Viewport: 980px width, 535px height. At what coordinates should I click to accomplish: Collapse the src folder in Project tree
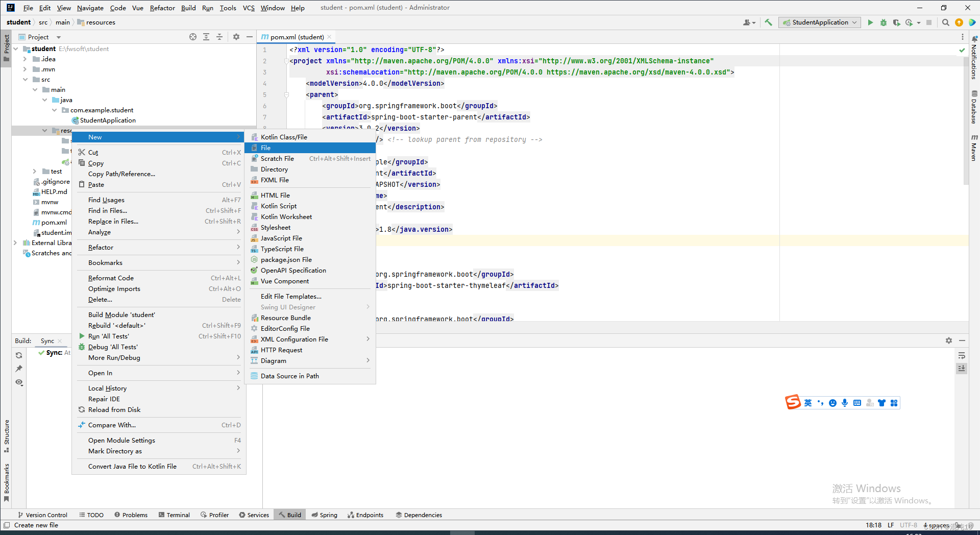click(x=26, y=79)
